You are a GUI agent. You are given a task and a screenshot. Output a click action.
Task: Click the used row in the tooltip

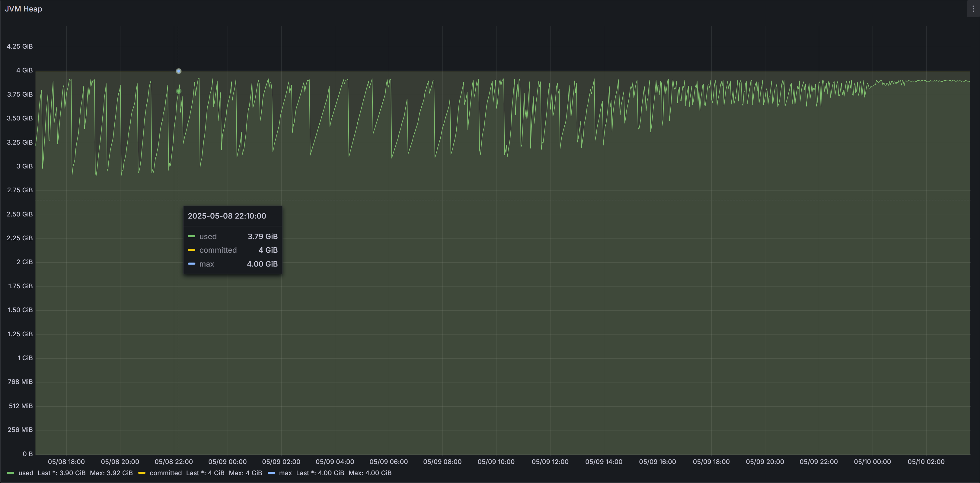pos(232,236)
